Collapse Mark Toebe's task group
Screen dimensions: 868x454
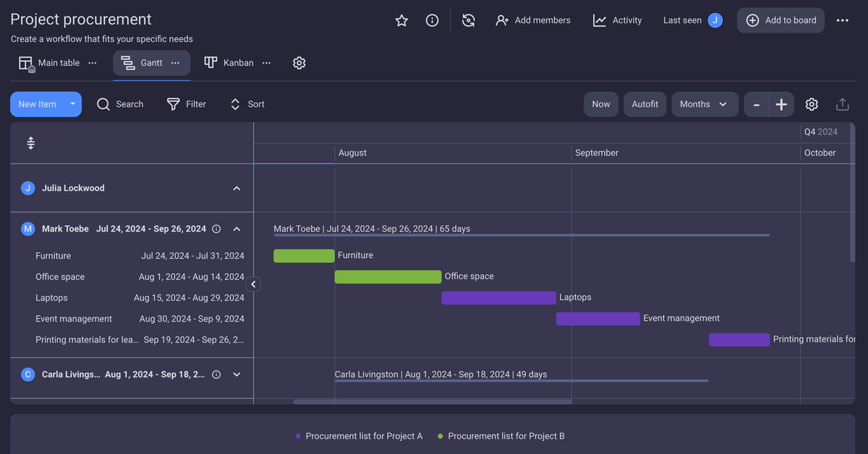point(236,228)
